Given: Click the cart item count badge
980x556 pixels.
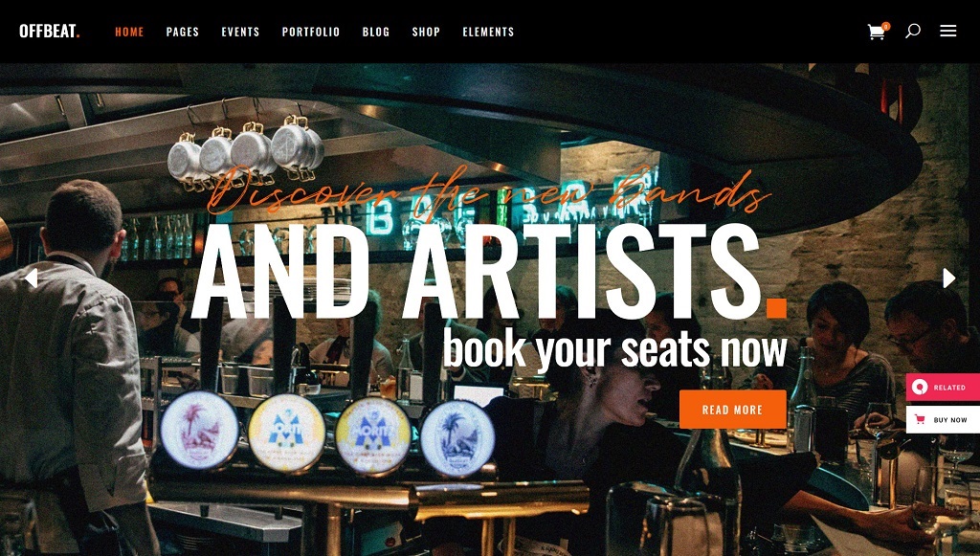Looking at the screenshot, I should 885,26.
